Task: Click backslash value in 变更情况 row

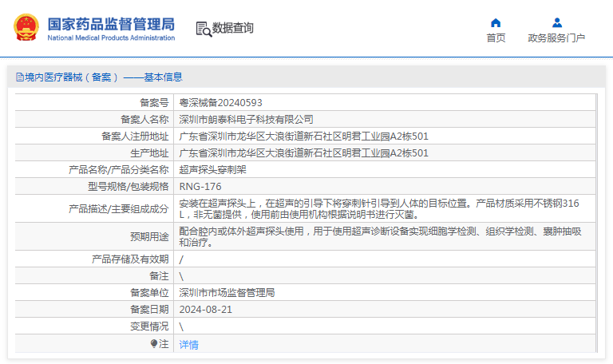Action: [181, 326]
